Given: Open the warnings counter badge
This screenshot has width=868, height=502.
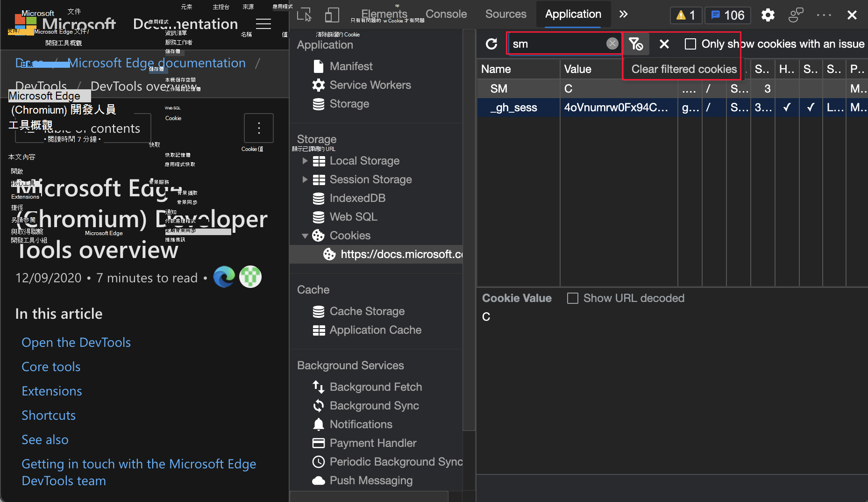Looking at the screenshot, I should click(686, 15).
